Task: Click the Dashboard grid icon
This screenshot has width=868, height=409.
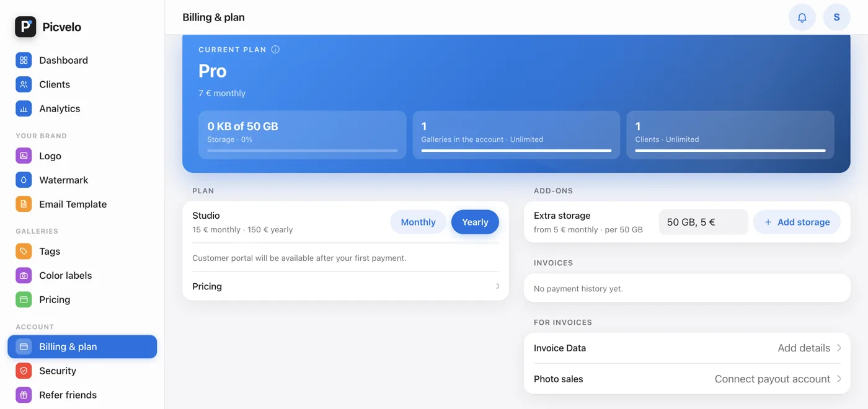Action: [x=24, y=60]
